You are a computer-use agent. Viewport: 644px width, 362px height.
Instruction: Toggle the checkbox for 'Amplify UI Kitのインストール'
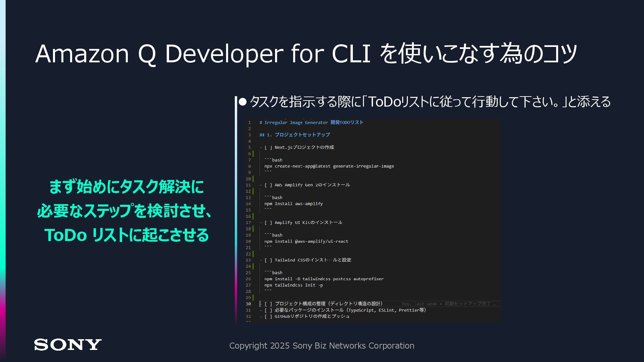coord(268,223)
